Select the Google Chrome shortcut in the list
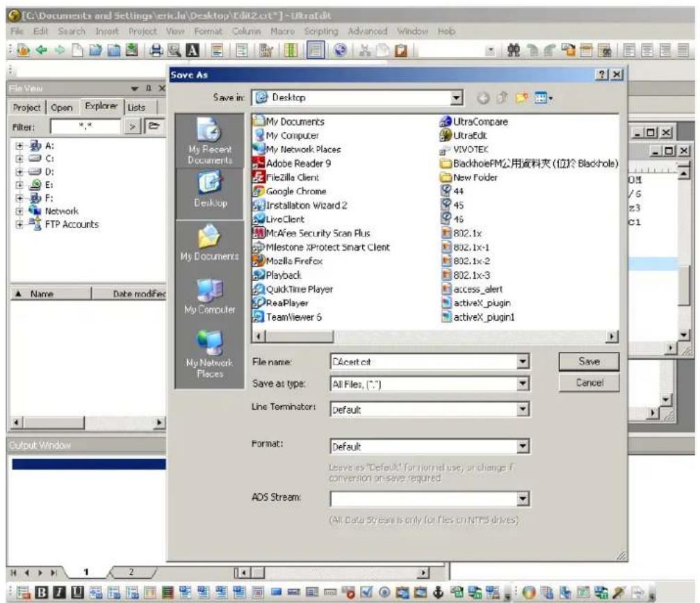Screen dimensions: 700x603 click(289, 191)
